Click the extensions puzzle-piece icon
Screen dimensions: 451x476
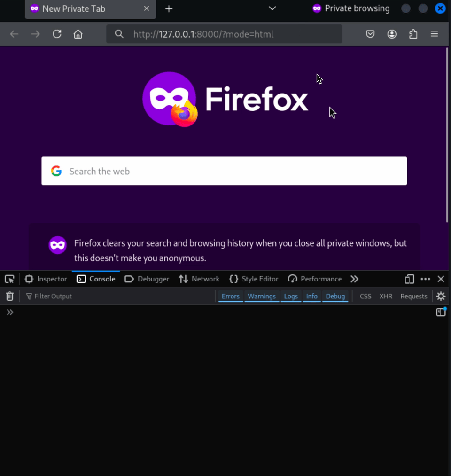(413, 33)
